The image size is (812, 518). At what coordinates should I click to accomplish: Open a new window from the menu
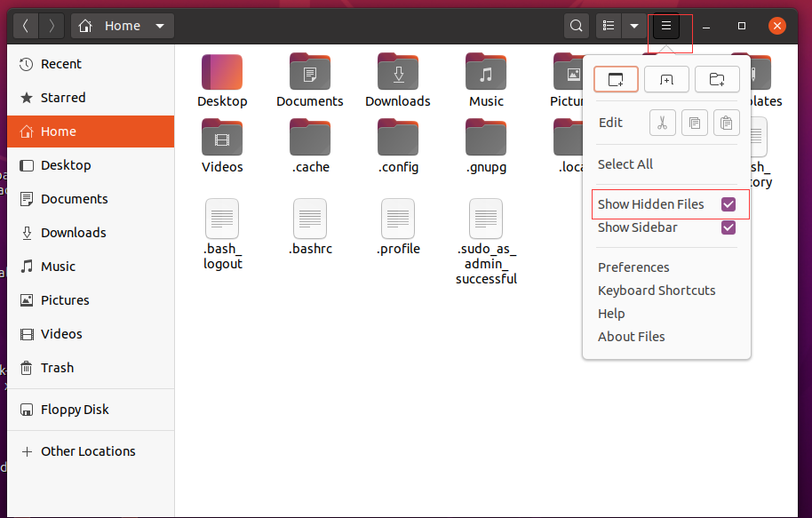click(616, 79)
